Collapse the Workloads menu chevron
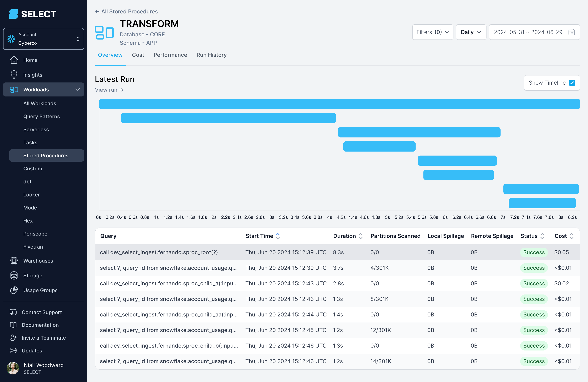The image size is (588, 382). (78, 89)
